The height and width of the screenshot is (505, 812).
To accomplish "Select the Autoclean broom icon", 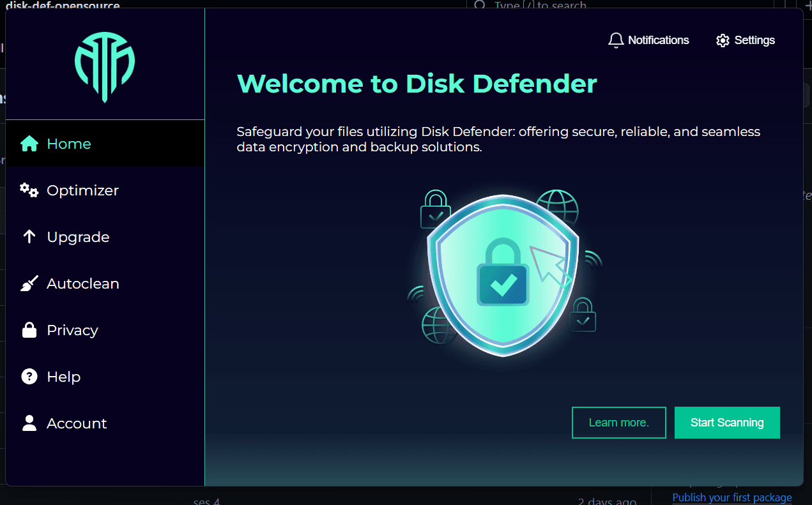I will 29,283.
